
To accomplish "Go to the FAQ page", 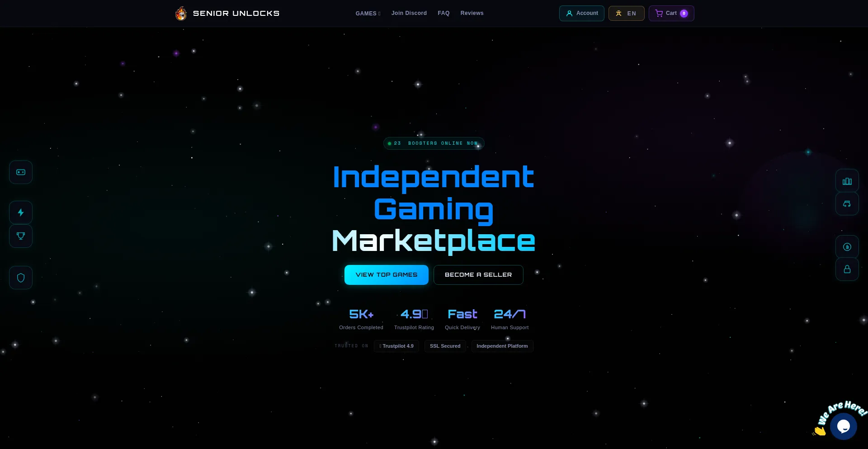I will pyautogui.click(x=443, y=13).
